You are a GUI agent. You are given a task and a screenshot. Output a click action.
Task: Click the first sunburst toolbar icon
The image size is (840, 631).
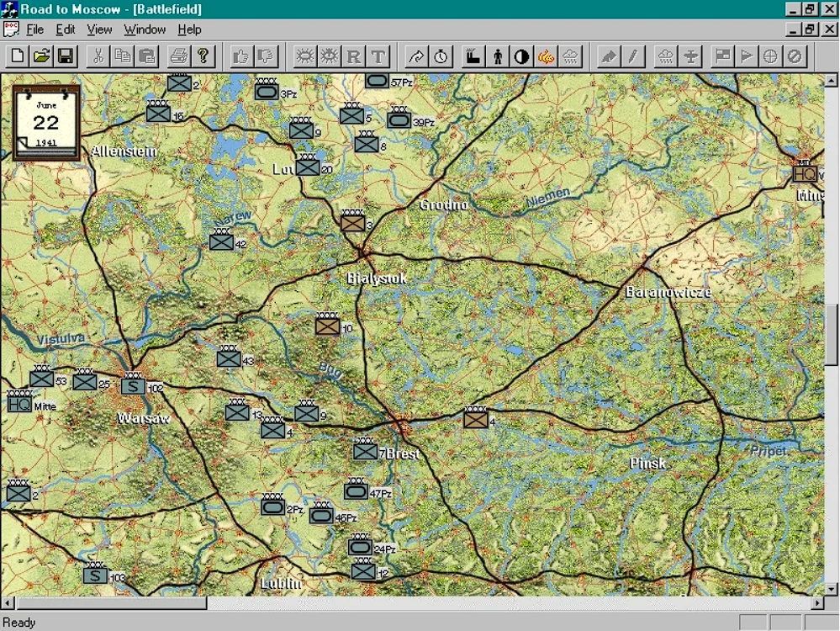click(305, 56)
